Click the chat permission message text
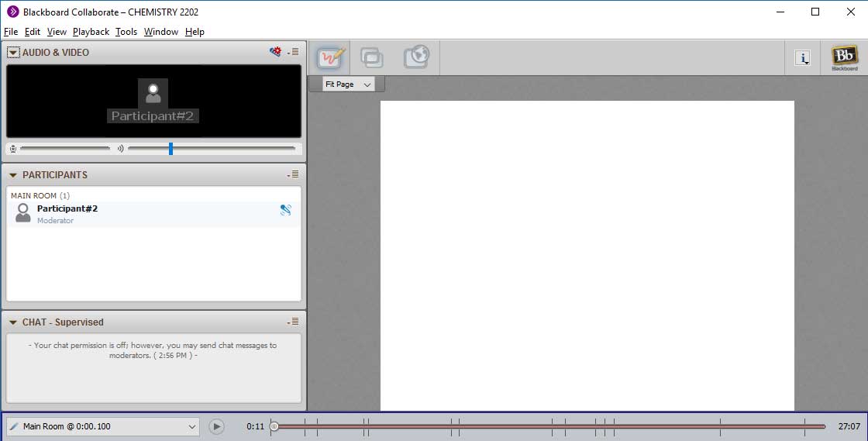The image size is (868, 441). pos(153,350)
